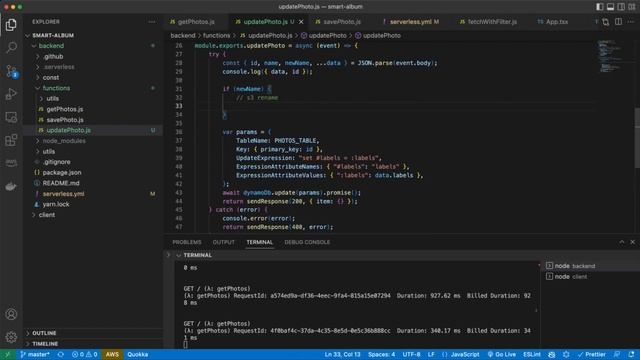Viewport: 640px width, 360px height.
Task: Open the Manage settings gear
Action: point(11,337)
